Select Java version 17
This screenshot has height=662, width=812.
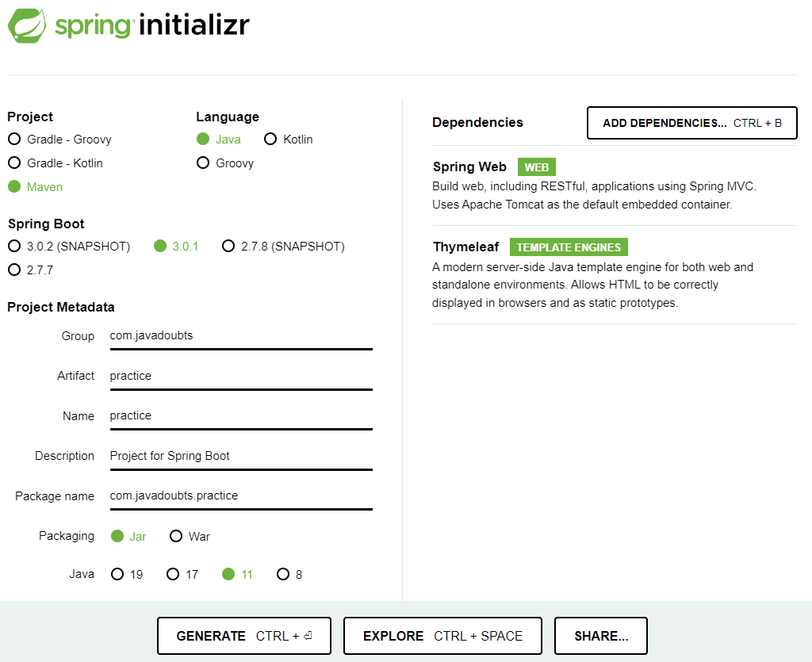(173, 575)
